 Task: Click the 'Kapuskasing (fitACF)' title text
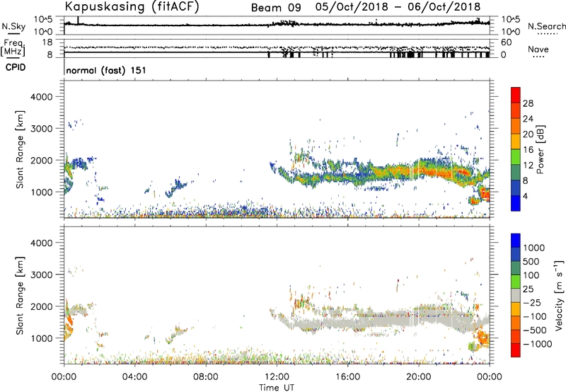point(132,6)
